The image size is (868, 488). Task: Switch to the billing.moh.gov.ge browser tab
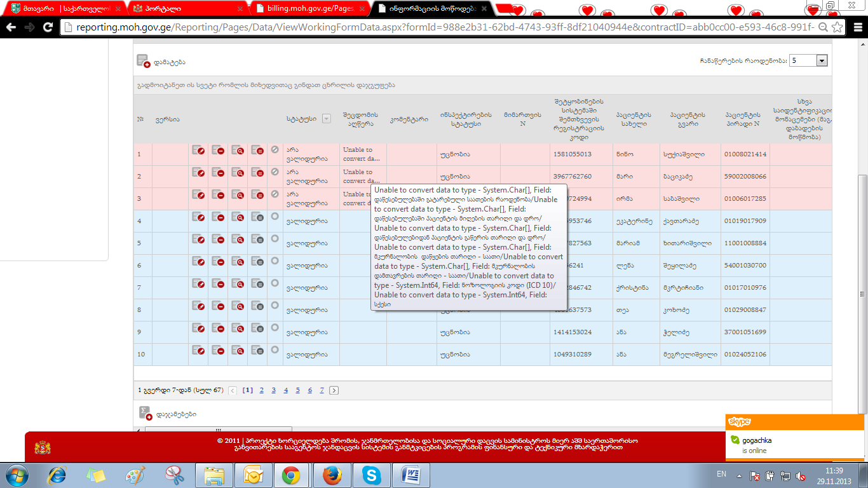coord(308,9)
